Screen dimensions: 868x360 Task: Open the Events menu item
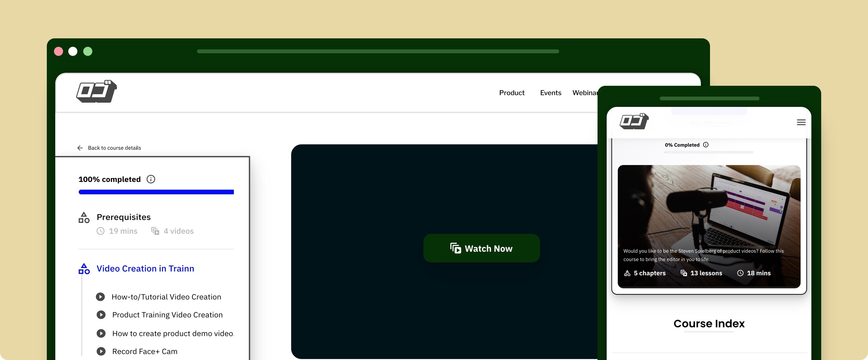coord(550,93)
